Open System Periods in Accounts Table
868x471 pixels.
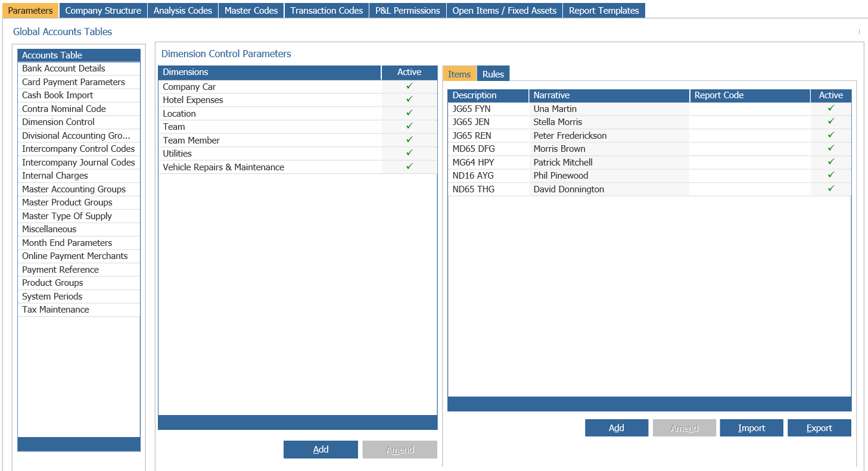52,296
